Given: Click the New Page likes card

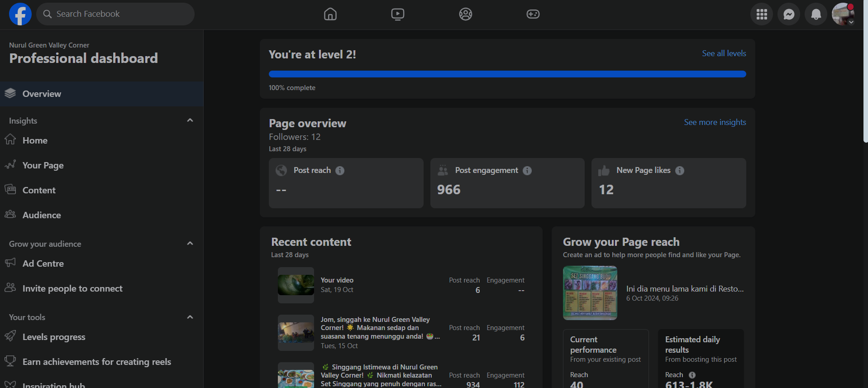Looking at the screenshot, I should click(669, 183).
